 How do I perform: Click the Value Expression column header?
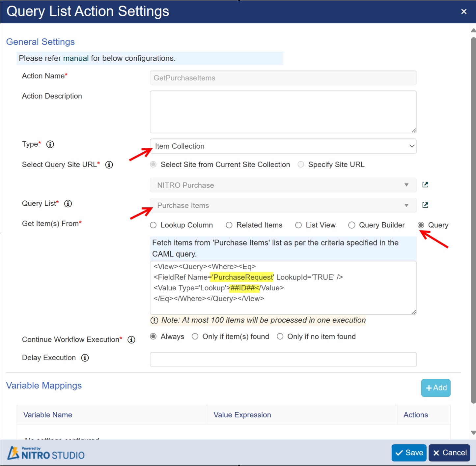(x=242, y=415)
